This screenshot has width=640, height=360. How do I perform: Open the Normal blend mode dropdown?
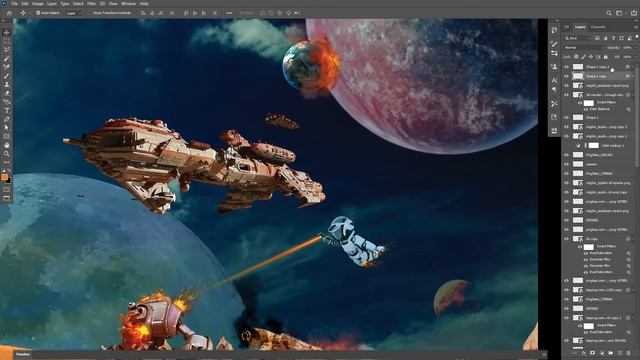583,48
